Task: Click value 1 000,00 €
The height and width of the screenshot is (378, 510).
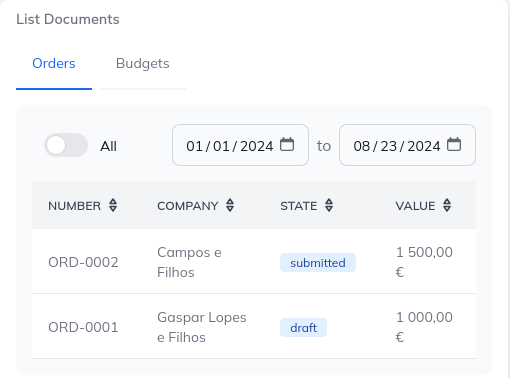Action: click(x=424, y=327)
